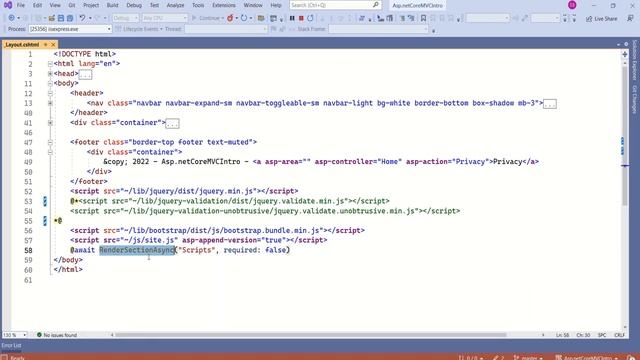
Task: Click the Restart debugging icon
Action: 311,18
